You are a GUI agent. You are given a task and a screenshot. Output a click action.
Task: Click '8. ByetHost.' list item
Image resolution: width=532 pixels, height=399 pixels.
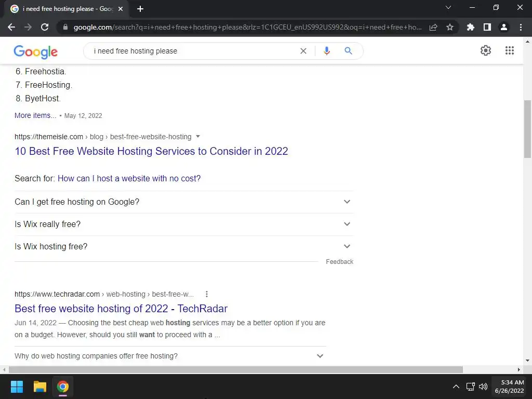coord(38,99)
